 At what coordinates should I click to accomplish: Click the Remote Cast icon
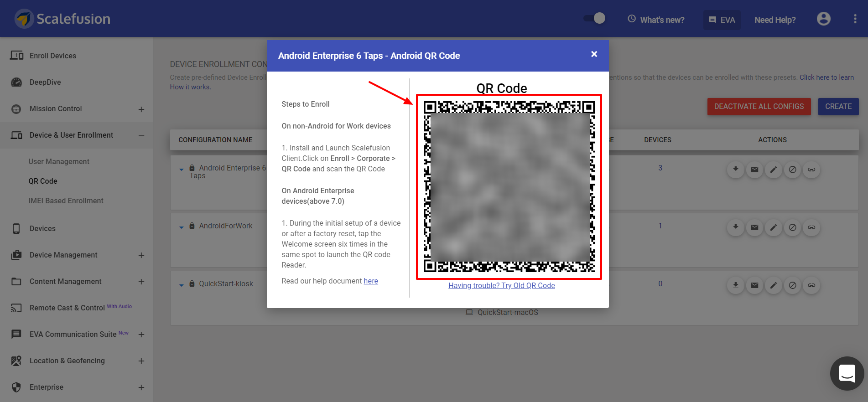[x=16, y=308]
